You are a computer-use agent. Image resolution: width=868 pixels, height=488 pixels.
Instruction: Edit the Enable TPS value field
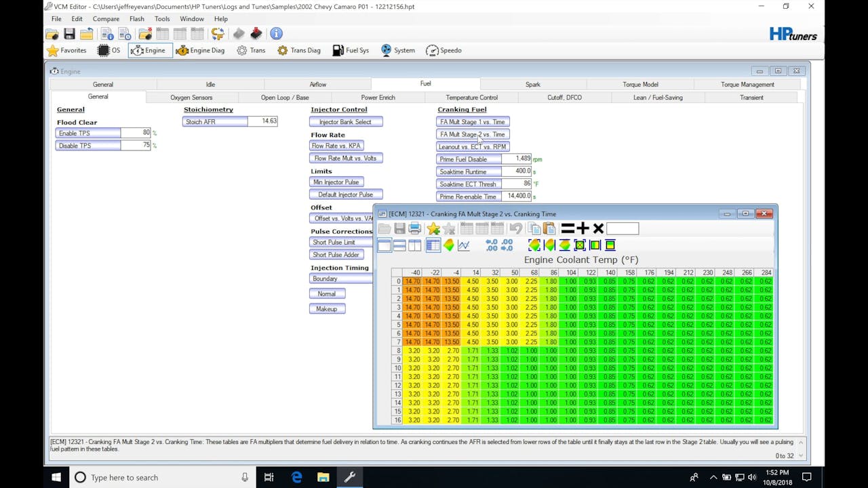pyautogui.click(x=136, y=134)
